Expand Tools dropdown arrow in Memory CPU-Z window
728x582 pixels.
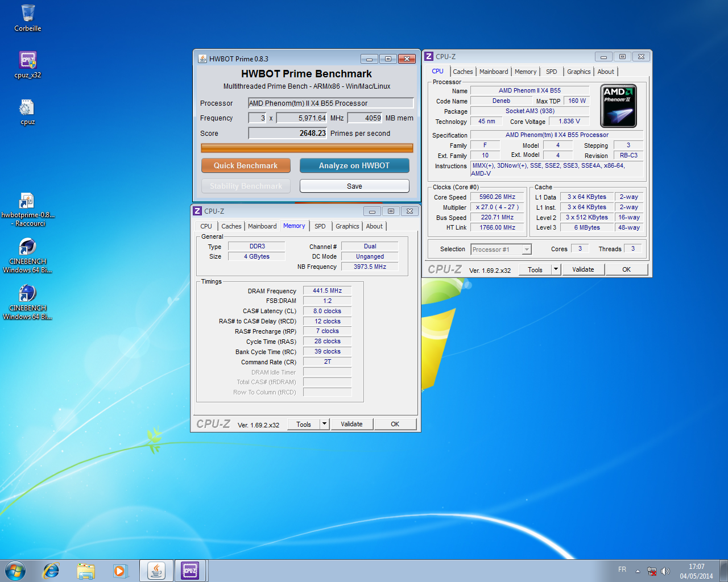pos(324,424)
